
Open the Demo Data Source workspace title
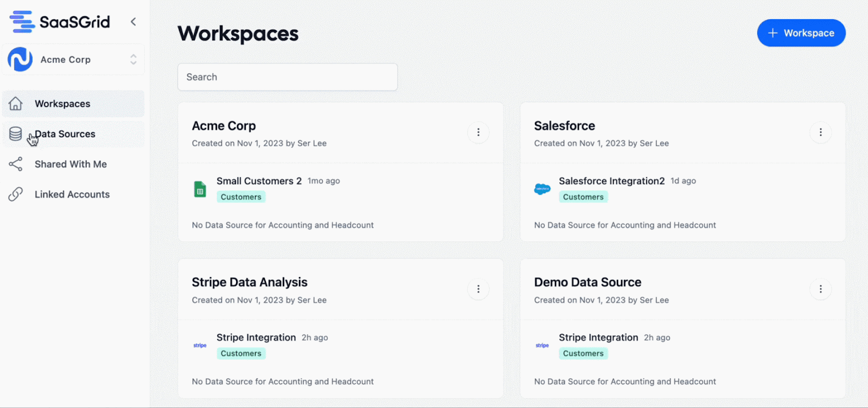coord(588,282)
